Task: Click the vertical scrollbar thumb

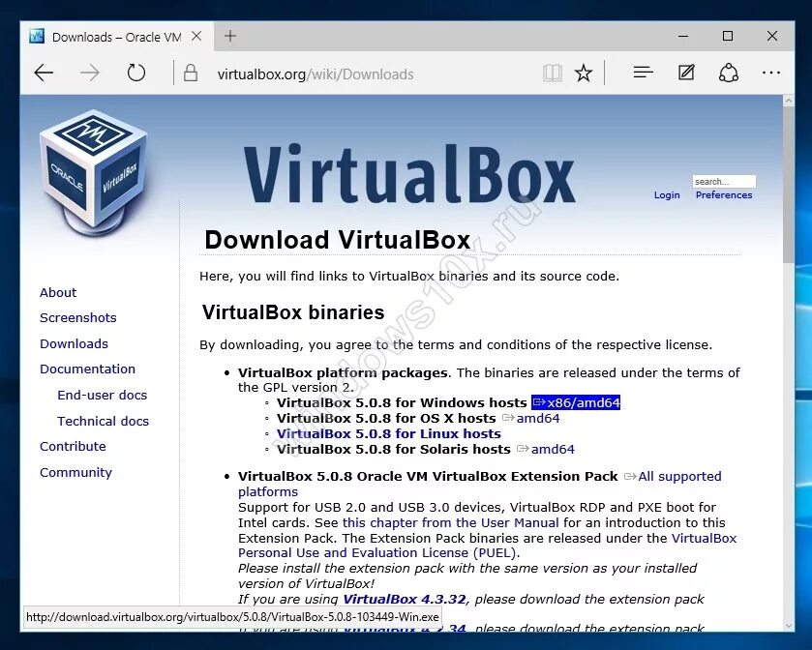Action: point(788,185)
